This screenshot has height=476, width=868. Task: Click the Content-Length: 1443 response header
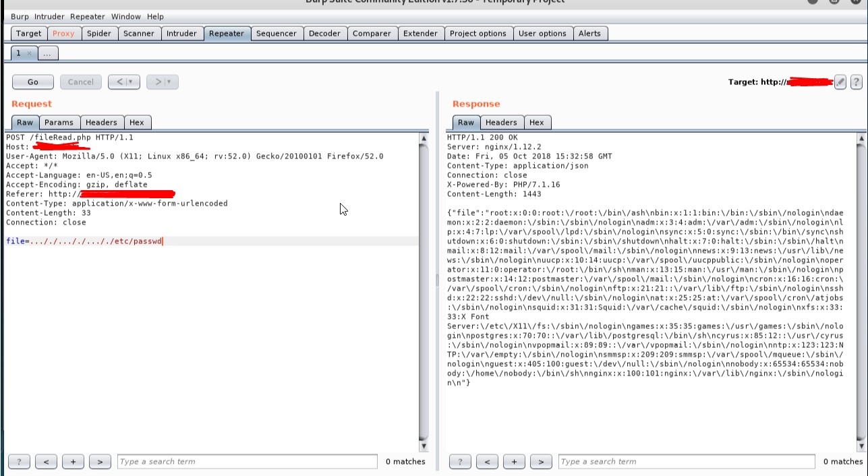(x=494, y=194)
